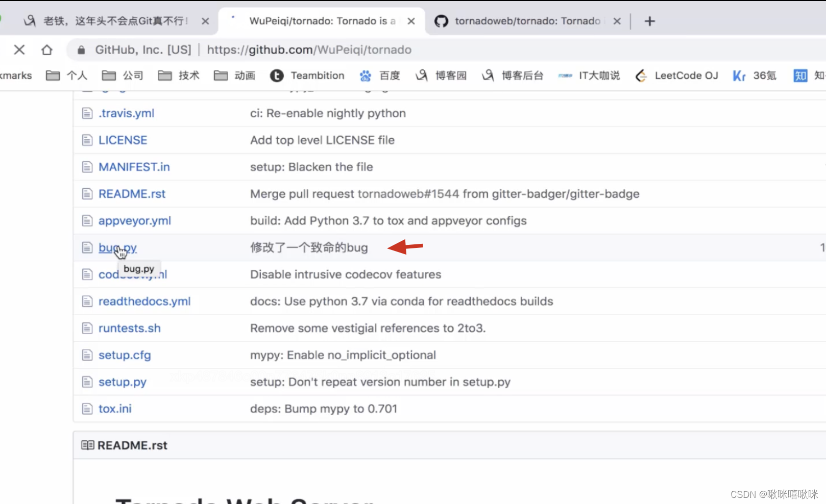826x504 pixels.
Task: Open the runtests.sh file link
Action: [x=129, y=328]
